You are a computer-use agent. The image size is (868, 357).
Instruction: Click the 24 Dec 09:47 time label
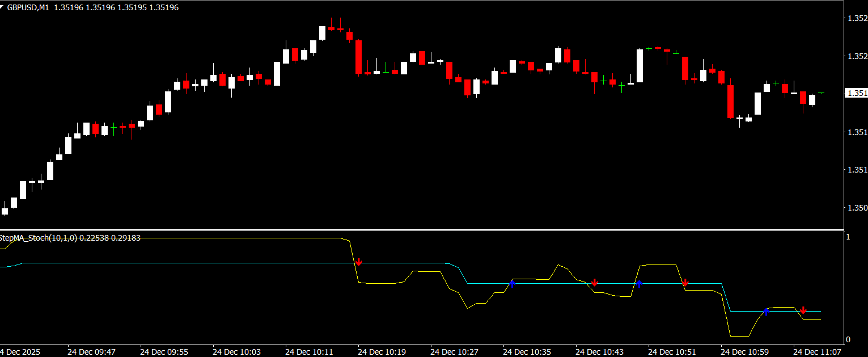(x=91, y=352)
